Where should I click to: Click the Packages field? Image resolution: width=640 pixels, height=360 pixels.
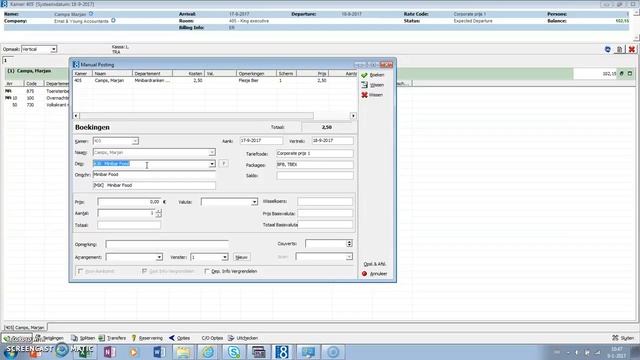(315, 164)
